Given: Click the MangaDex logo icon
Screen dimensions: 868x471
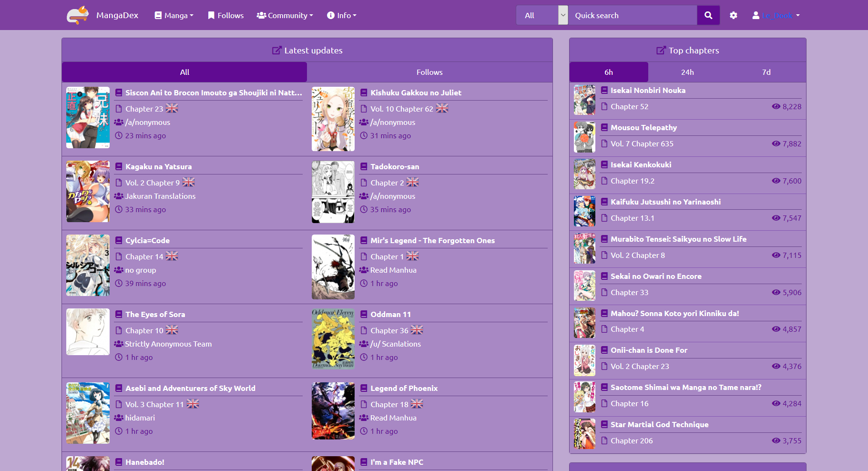Looking at the screenshot, I should pyautogui.click(x=78, y=15).
